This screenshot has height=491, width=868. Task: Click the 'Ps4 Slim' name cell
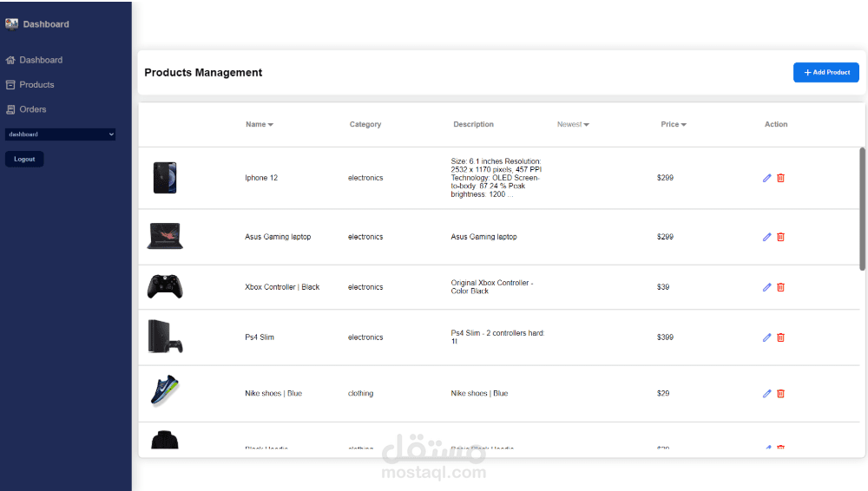coord(260,337)
